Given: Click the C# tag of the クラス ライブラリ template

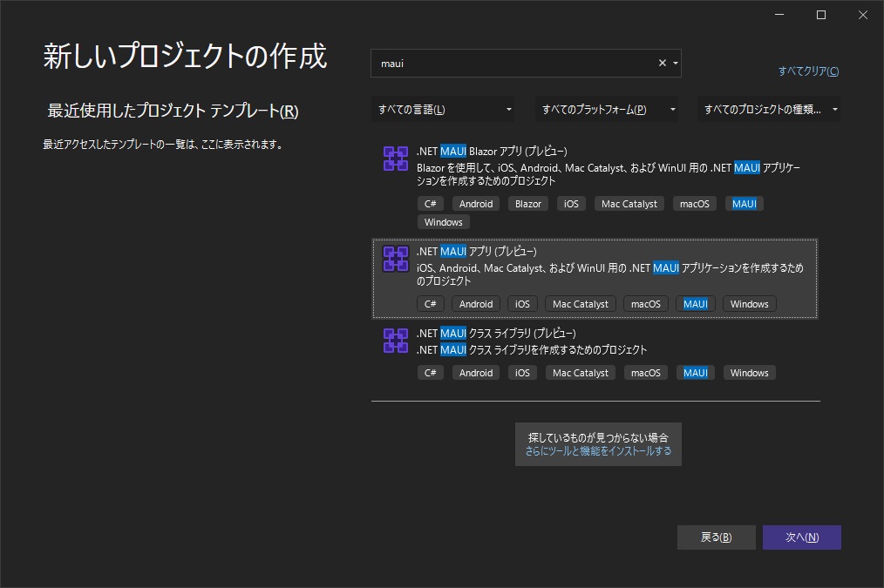Looking at the screenshot, I should [x=430, y=373].
